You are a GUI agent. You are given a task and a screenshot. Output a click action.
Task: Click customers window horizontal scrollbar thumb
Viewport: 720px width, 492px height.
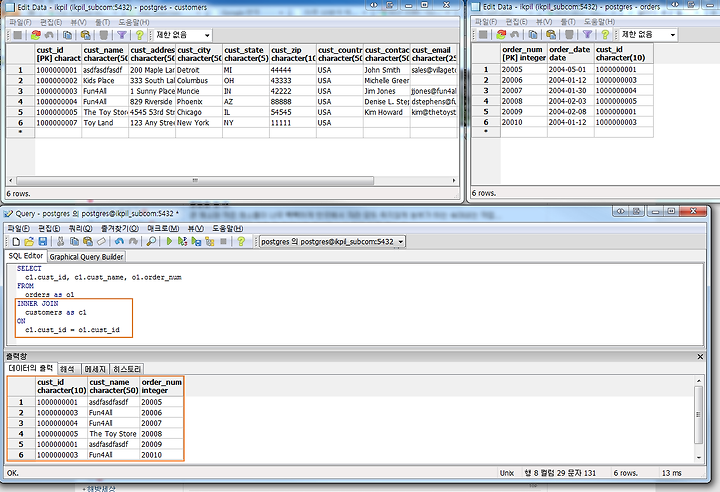pos(195,181)
